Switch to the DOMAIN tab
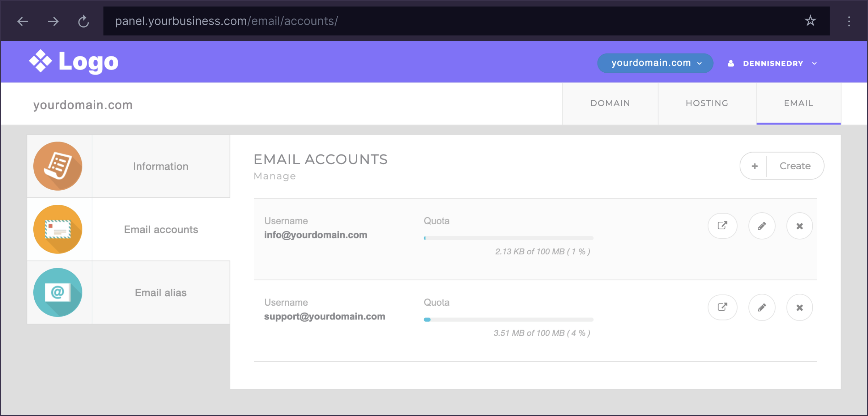Image resolution: width=868 pixels, height=416 pixels. 610,103
